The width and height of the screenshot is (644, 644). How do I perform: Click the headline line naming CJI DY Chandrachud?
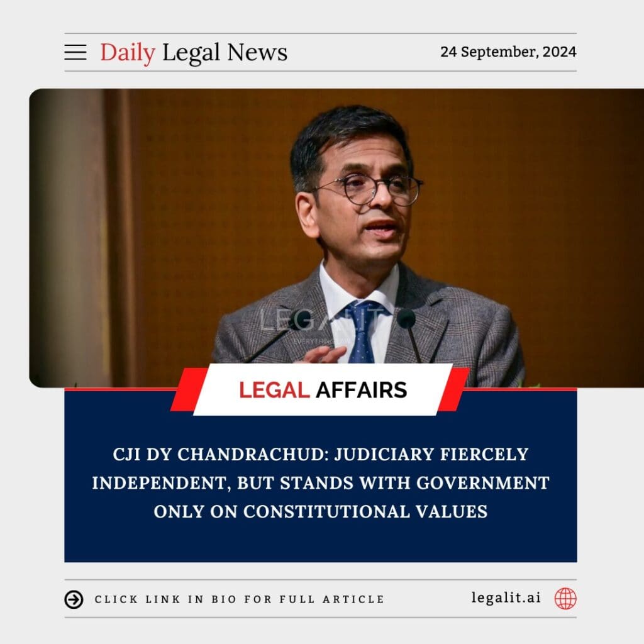tap(321, 455)
